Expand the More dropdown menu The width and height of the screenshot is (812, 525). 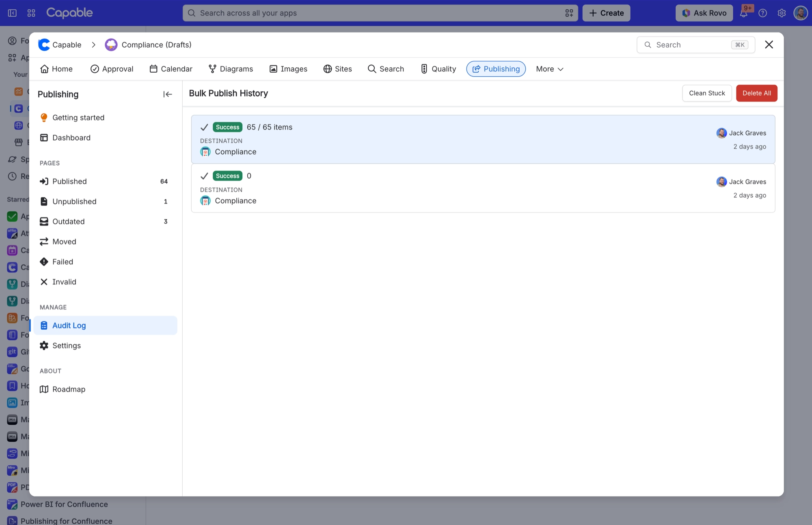[x=549, y=69]
